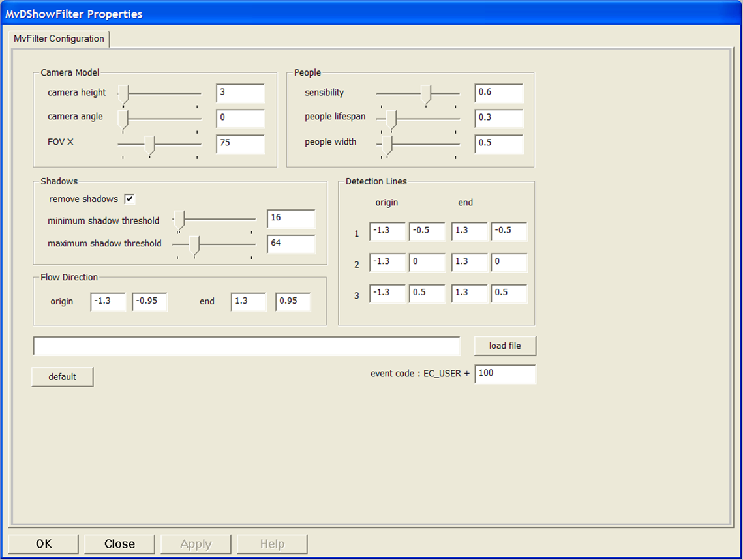Toggle the remove shadows checkbox
The height and width of the screenshot is (560, 743).
[x=129, y=199]
